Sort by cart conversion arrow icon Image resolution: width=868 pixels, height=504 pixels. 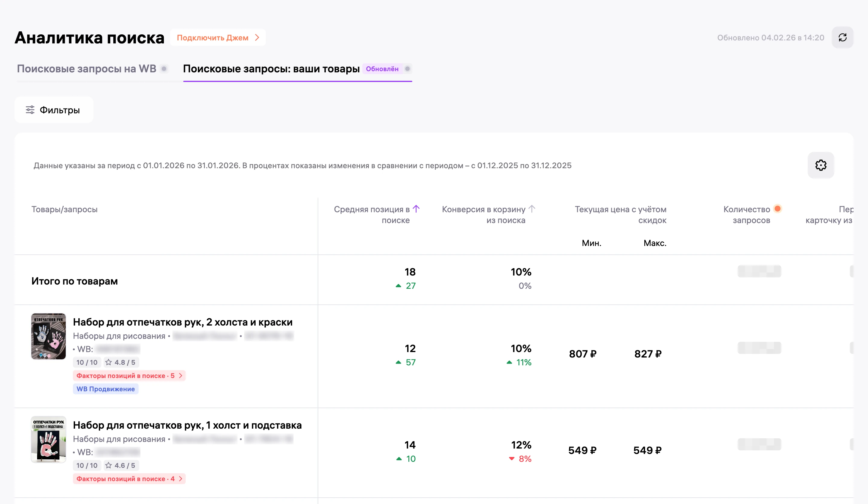(532, 209)
